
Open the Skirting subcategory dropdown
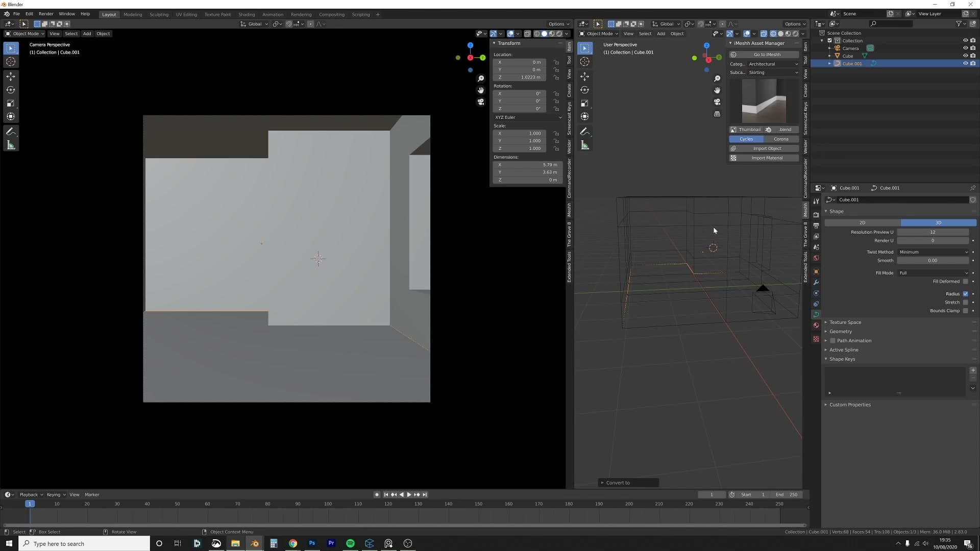click(773, 72)
